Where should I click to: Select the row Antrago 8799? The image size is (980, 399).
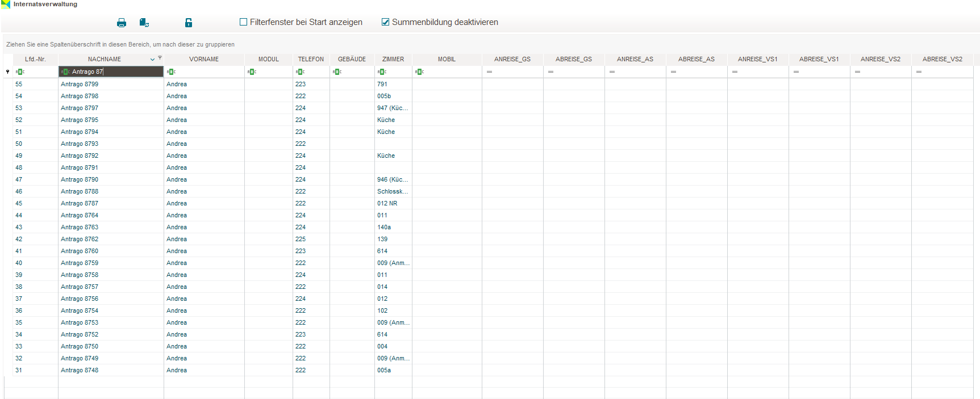(80, 84)
